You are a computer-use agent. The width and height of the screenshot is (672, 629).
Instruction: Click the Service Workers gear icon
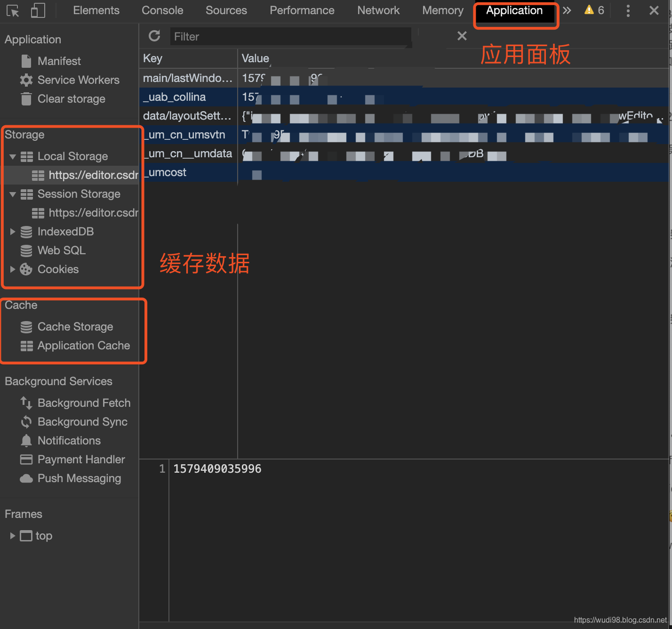tap(26, 80)
